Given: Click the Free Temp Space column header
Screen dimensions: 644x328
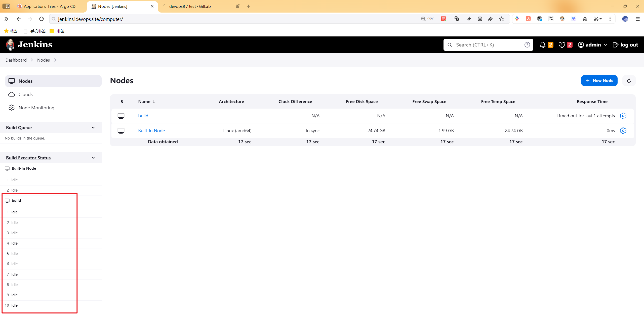Looking at the screenshot, I should point(498,102).
